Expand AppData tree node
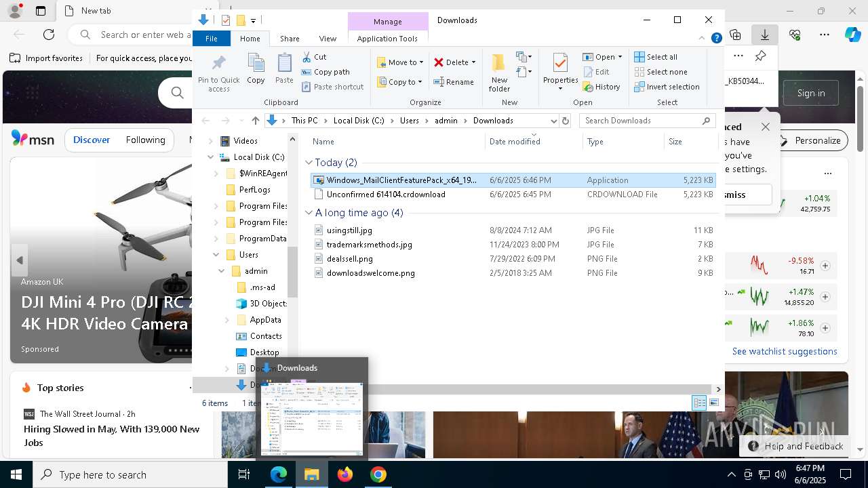This screenshot has width=868, height=488. click(227, 320)
